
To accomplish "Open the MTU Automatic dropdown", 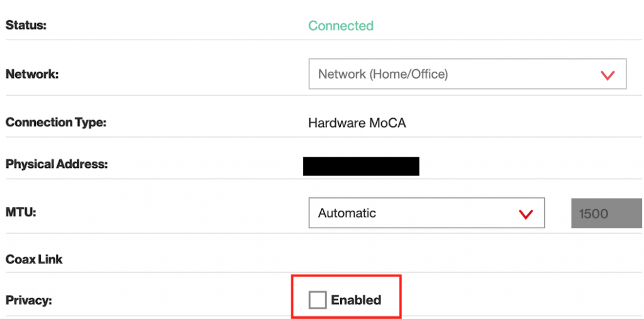I will [x=426, y=213].
